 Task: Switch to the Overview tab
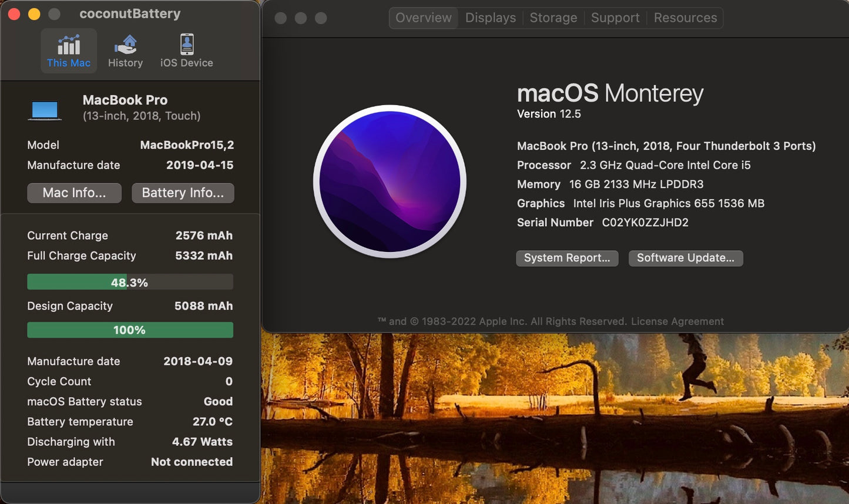click(423, 18)
